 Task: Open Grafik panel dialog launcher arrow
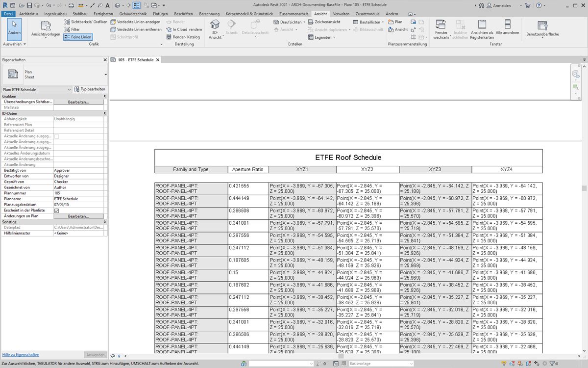coord(161,44)
